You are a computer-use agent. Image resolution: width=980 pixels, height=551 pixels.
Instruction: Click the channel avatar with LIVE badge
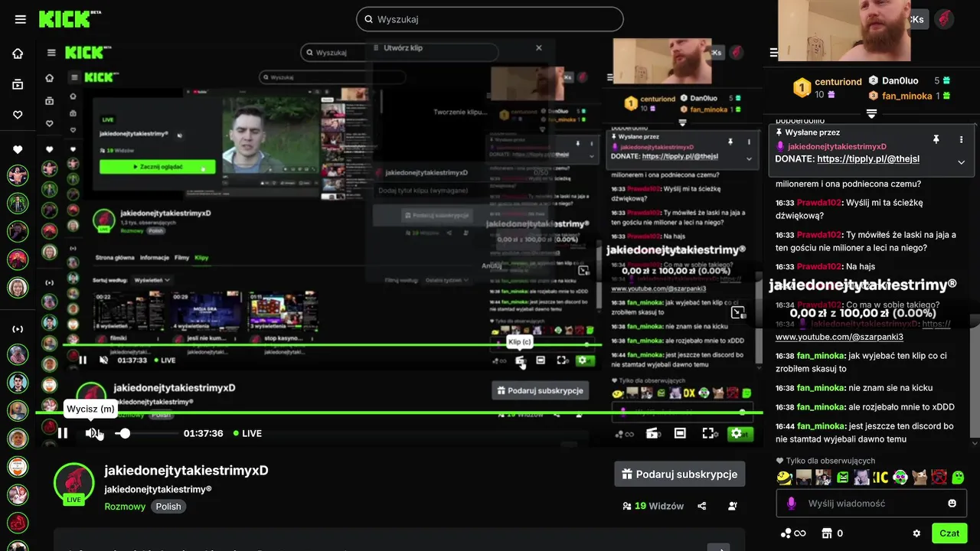73,483
